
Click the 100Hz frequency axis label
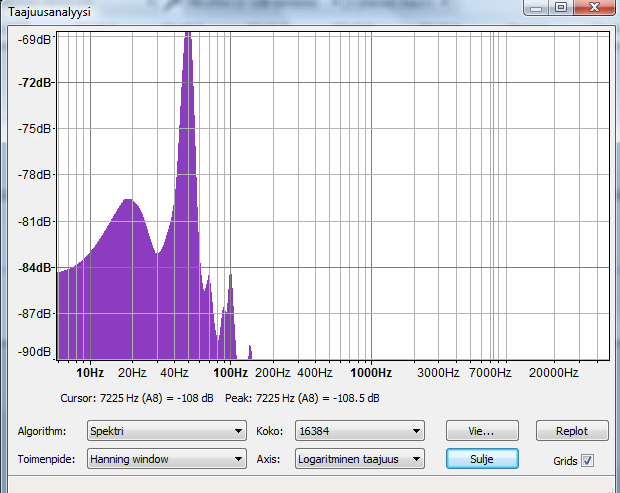coord(230,373)
